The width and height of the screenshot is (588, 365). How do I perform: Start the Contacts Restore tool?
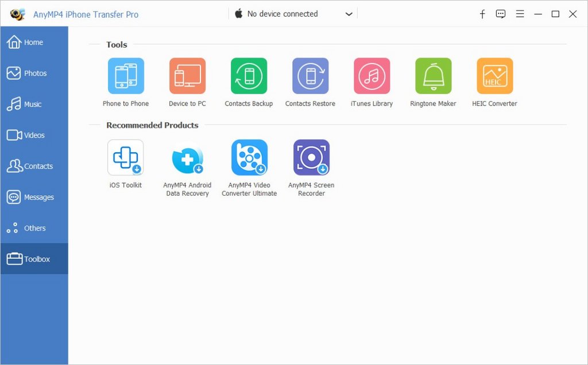click(x=310, y=76)
